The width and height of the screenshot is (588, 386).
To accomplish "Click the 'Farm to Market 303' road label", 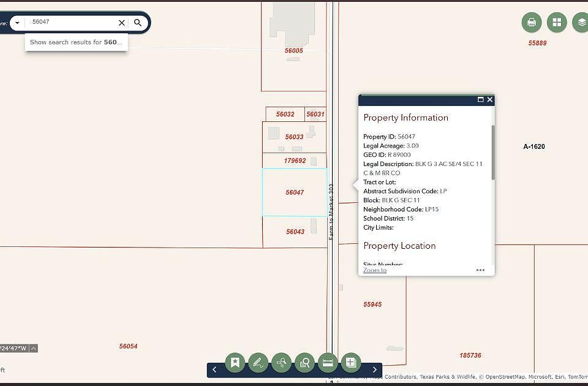I will (x=331, y=212).
